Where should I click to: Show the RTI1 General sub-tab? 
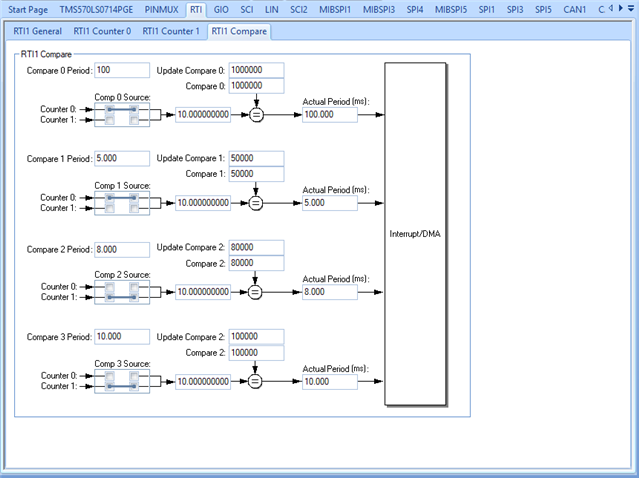pyautogui.click(x=37, y=31)
